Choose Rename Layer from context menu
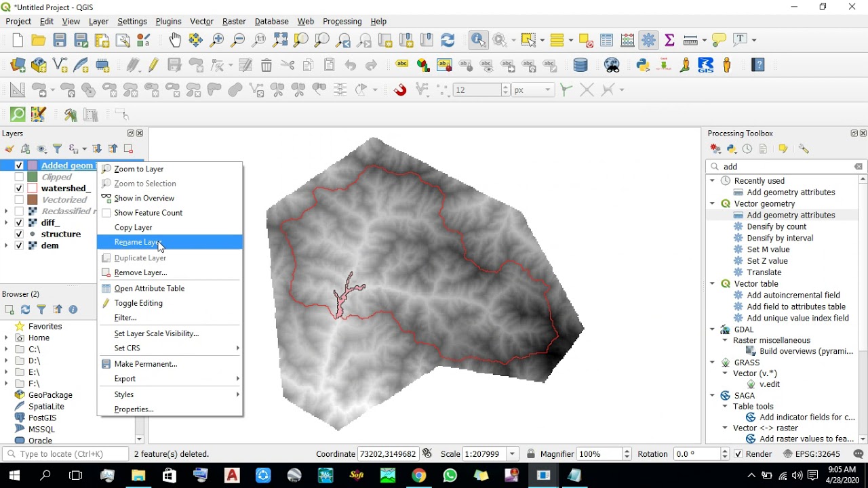 coord(170,242)
